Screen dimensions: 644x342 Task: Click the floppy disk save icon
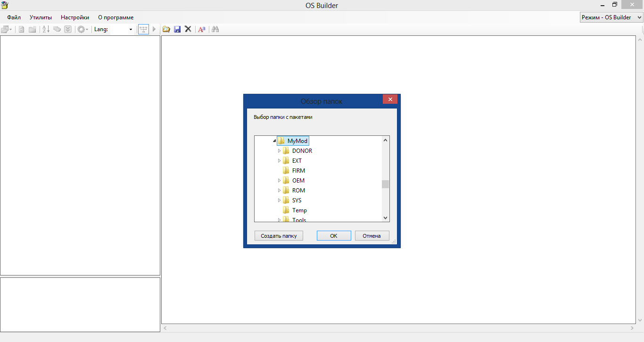(177, 29)
